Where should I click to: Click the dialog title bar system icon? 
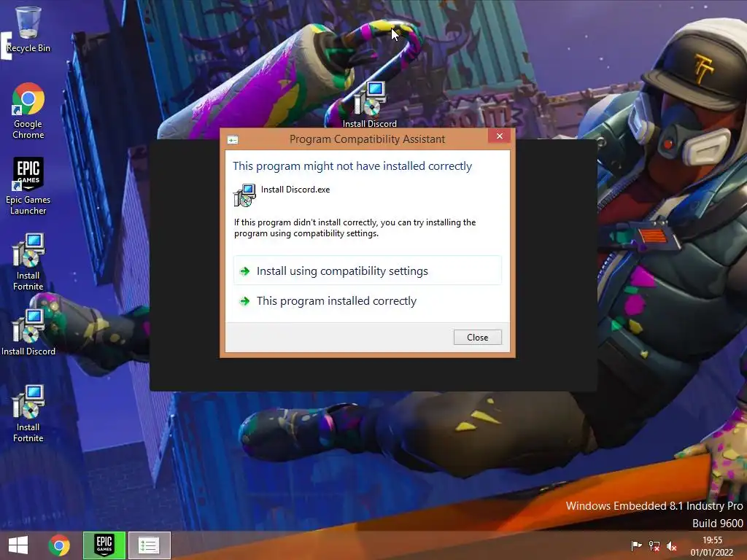[x=233, y=139]
